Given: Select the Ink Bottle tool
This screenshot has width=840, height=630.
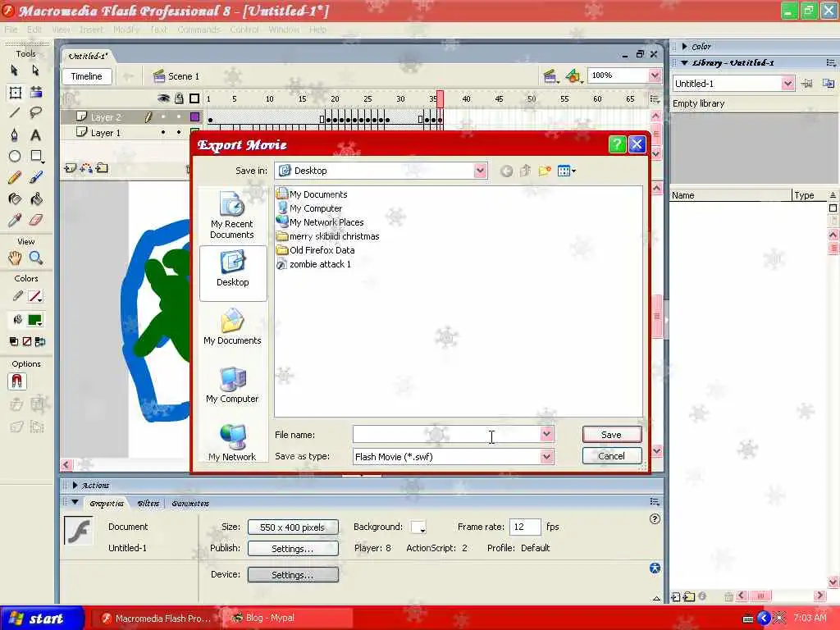Looking at the screenshot, I should tap(15, 199).
